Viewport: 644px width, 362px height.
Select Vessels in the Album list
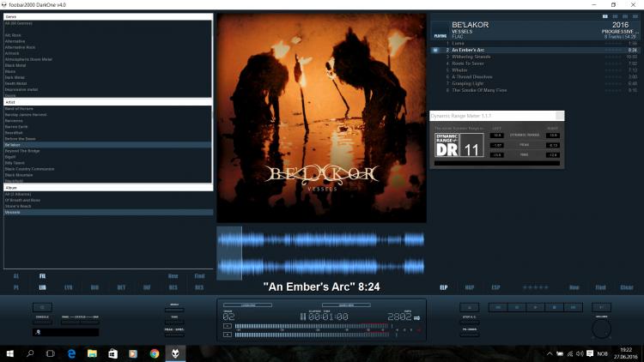(107, 212)
